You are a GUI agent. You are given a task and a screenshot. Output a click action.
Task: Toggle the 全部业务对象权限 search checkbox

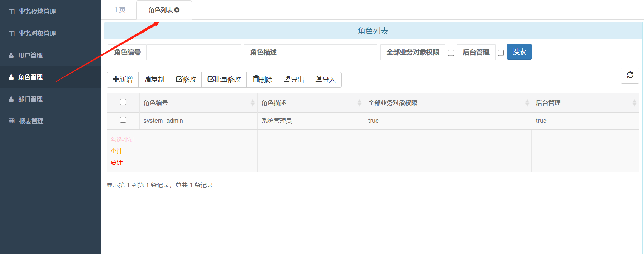[x=451, y=53]
